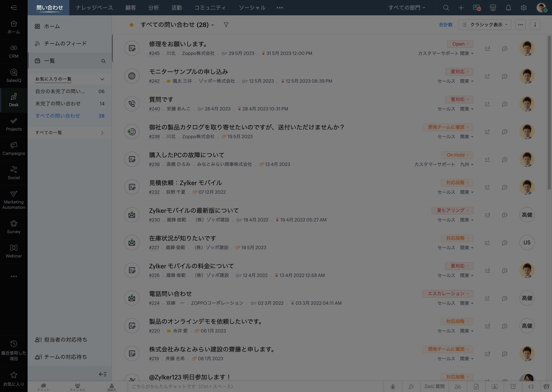Select 未完了の問い合わせ view in sidebar
This screenshot has width=552, height=392.
pyautogui.click(x=58, y=104)
